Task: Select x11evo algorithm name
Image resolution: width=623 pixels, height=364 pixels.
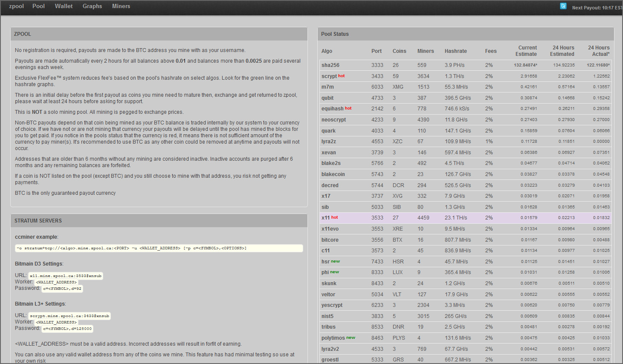Action: tap(330, 229)
